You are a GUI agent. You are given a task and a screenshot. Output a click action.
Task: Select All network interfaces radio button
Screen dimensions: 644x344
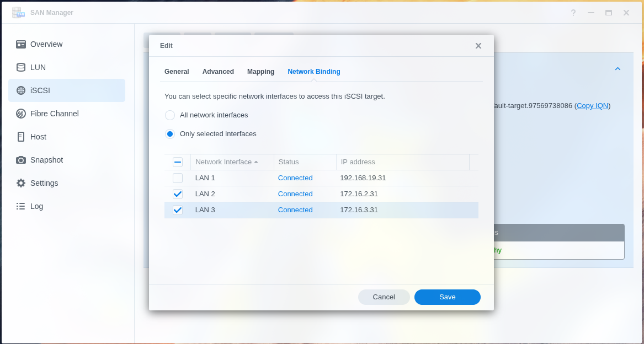pyautogui.click(x=170, y=115)
